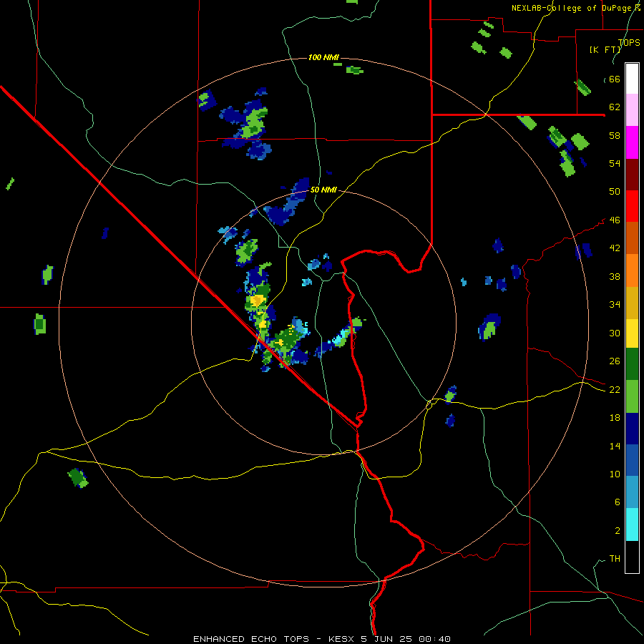Click the "10" legend value
The width and height of the screenshot is (644, 644).
pyautogui.click(x=615, y=474)
